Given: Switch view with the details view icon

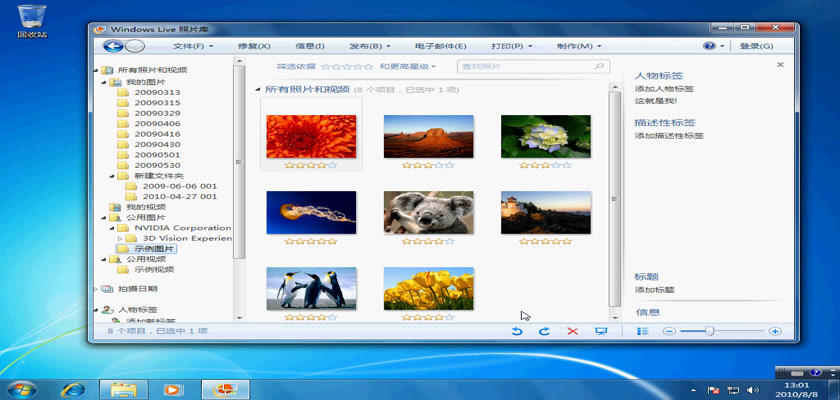Looking at the screenshot, I should pos(644,331).
